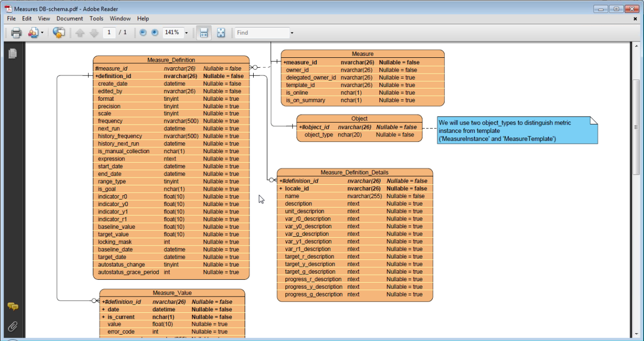Open the Pages panel in the sidebar

(x=12, y=53)
